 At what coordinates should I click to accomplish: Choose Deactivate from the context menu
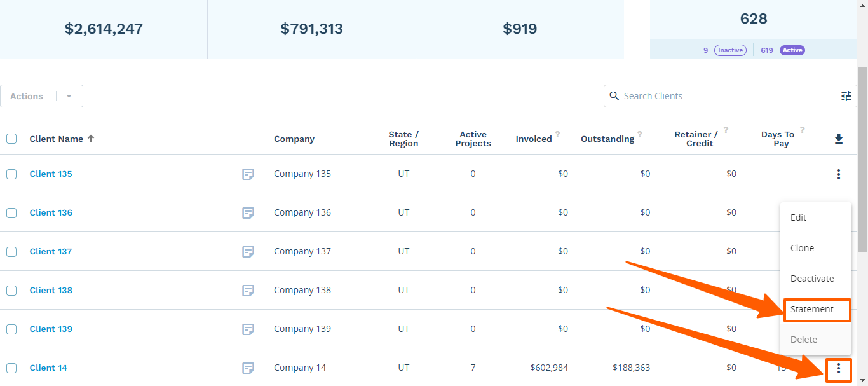pos(816,279)
